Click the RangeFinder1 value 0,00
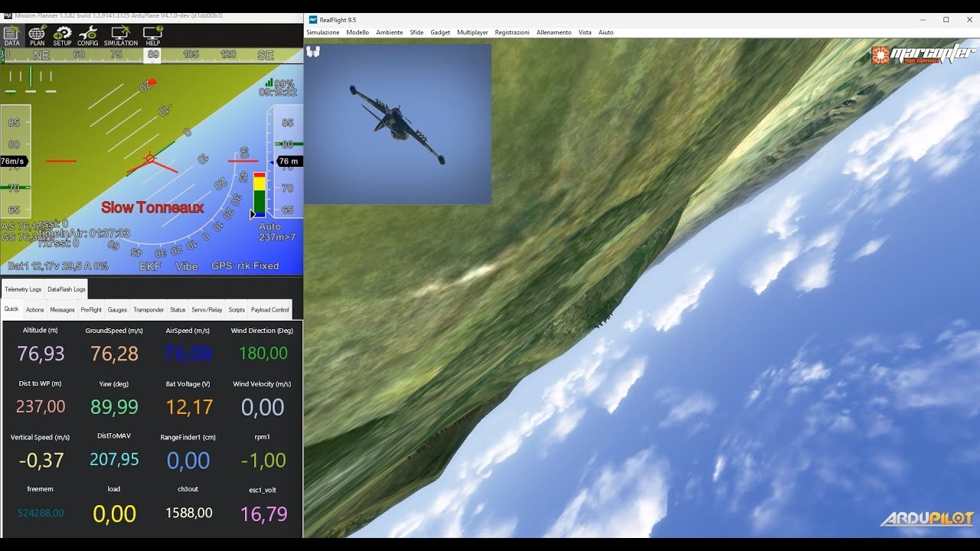 [x=188, y=460]
